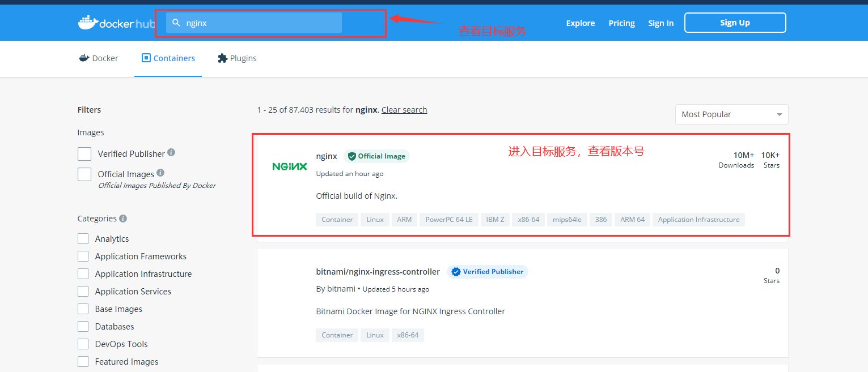Check the DevOps Tools category
This screenshot has width=868, height=372.
83,344
